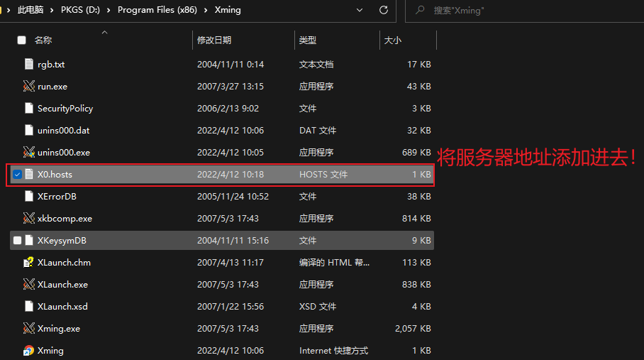Click the date 2004/11/11 0:14
Screen dimensions: 644x360
click(231, 64)
